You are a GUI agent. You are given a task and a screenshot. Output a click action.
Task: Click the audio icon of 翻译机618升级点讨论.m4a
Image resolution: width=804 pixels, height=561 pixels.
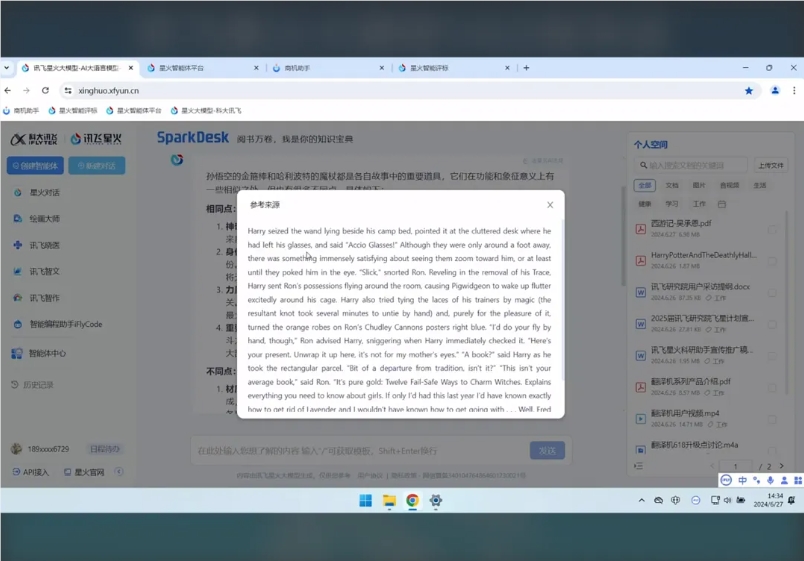640,450
